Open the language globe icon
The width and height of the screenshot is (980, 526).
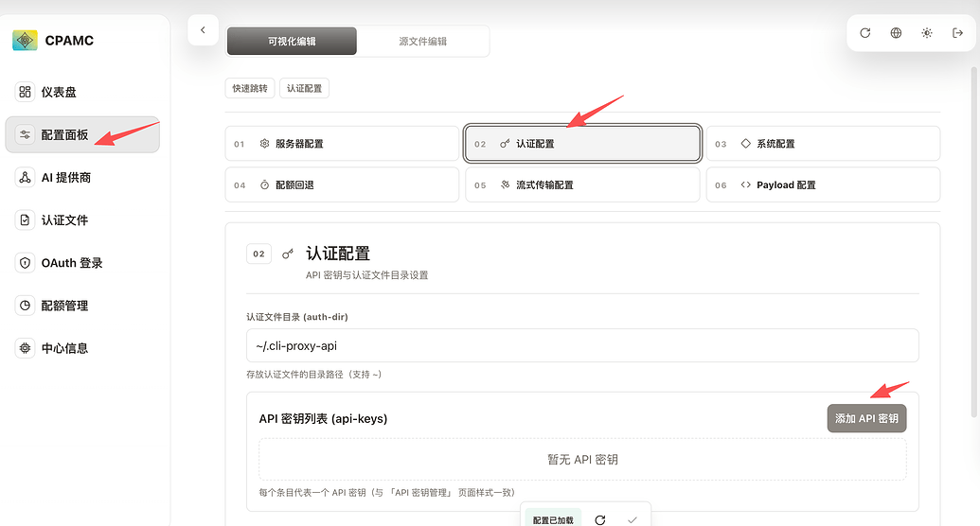pos(896,33)
